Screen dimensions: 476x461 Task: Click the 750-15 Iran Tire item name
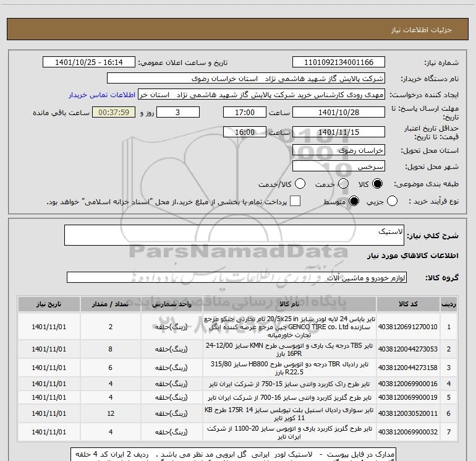[289, 384]
